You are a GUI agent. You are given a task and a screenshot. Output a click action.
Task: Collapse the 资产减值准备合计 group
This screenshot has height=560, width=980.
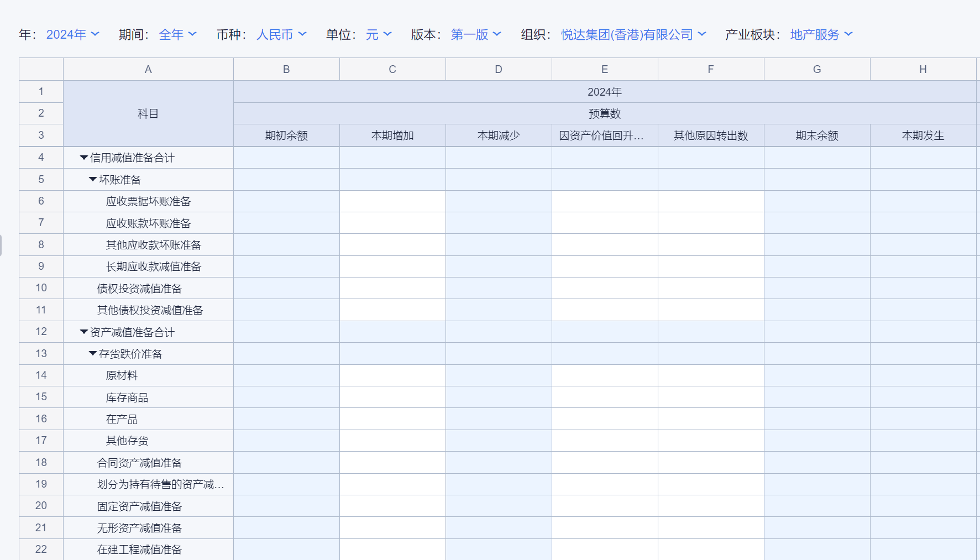pyautogui.click(x=84, y=332)
